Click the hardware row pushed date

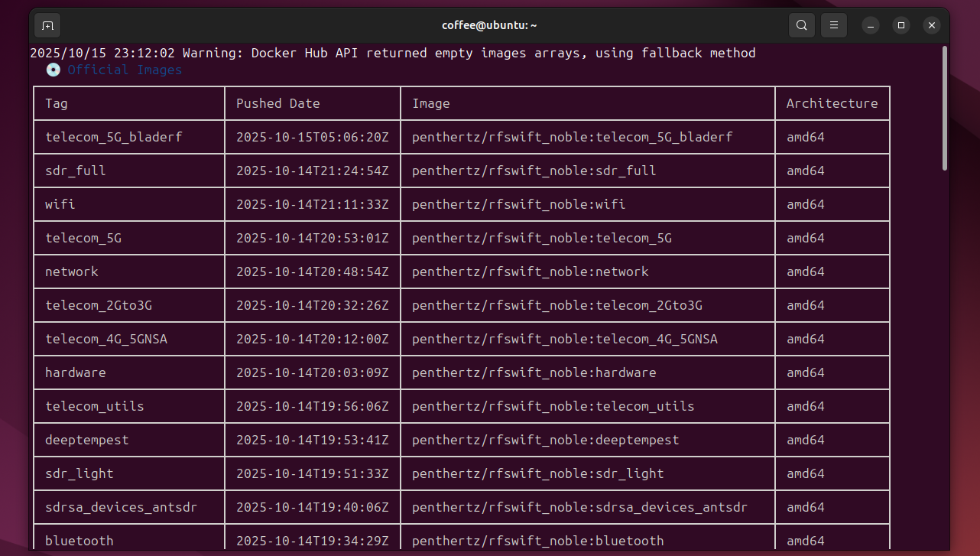(x=313, y=372)
